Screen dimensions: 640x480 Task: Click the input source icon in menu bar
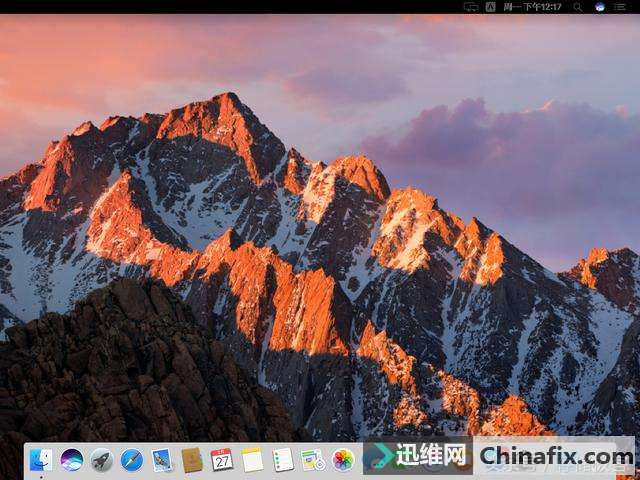point(491,7)
